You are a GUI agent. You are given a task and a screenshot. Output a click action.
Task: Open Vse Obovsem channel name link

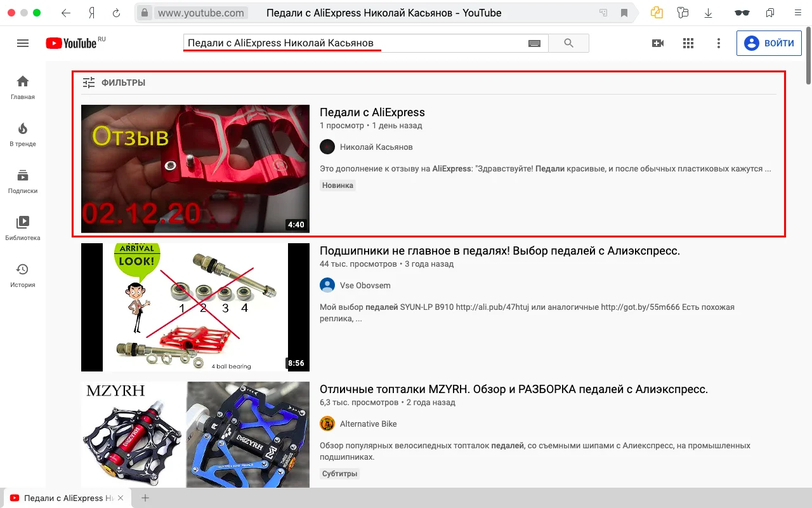pyautogui.click(x=365, y=285)
